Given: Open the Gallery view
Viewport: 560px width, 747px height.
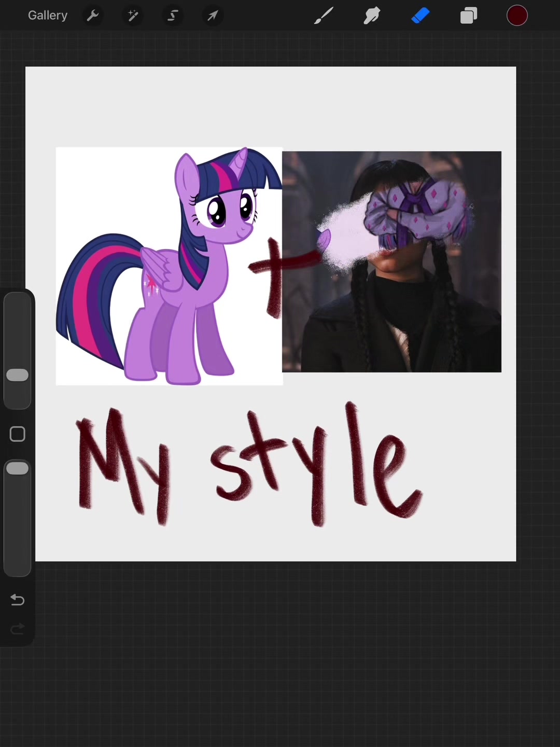Looking at the screenshot, I should 48,16.
